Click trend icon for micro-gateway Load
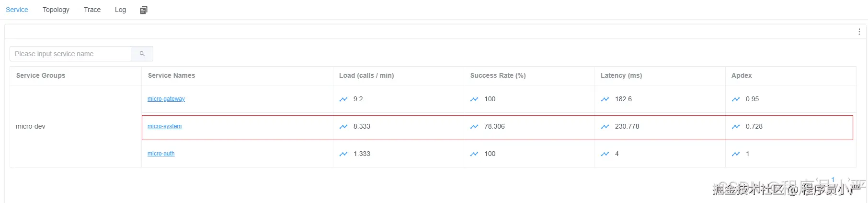The image size is (868, 203). pos(343,99)
